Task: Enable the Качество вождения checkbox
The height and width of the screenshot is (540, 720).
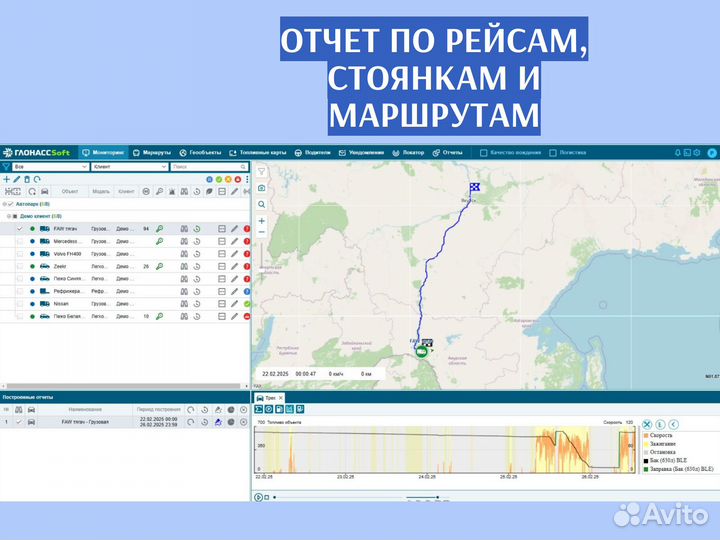Action: (484, 153)
